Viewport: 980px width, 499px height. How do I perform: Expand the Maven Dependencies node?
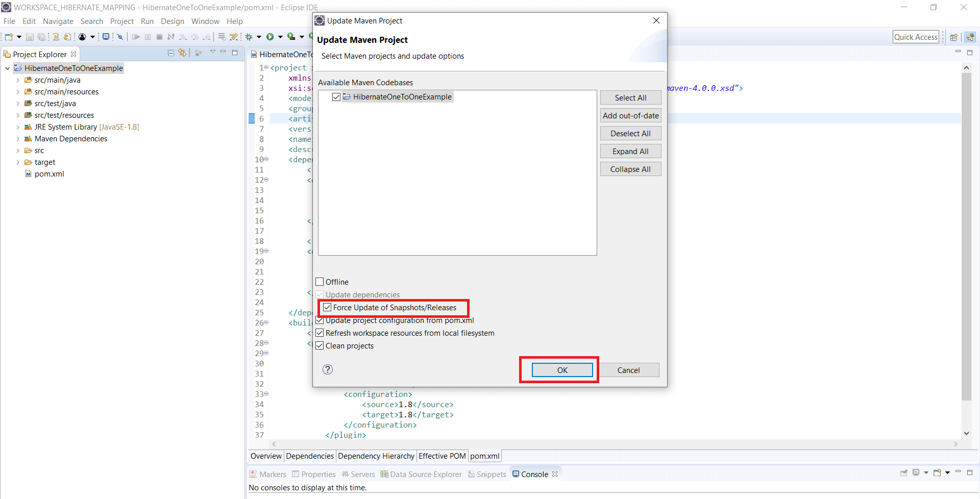point(18,139)
